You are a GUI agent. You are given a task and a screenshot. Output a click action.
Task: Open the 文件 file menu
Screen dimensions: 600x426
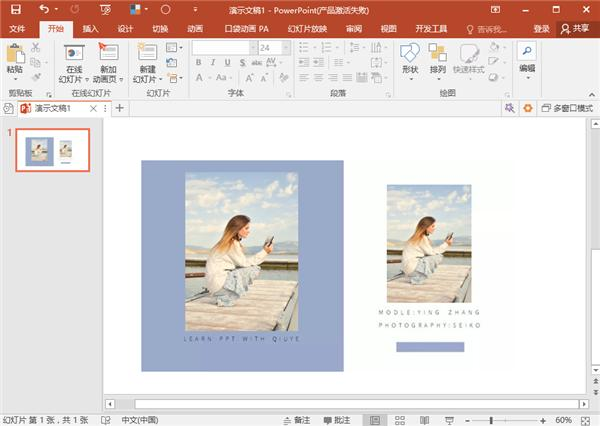(x=17, y=29)
